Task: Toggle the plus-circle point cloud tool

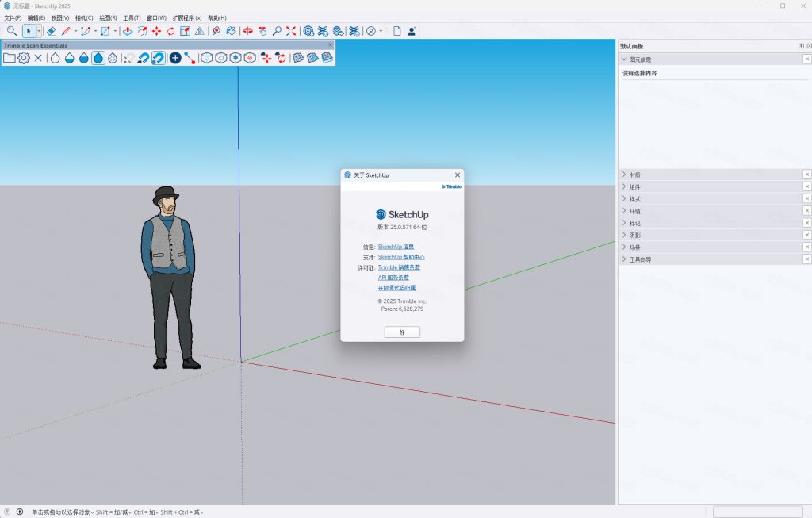Action: (x=174, y=58)
